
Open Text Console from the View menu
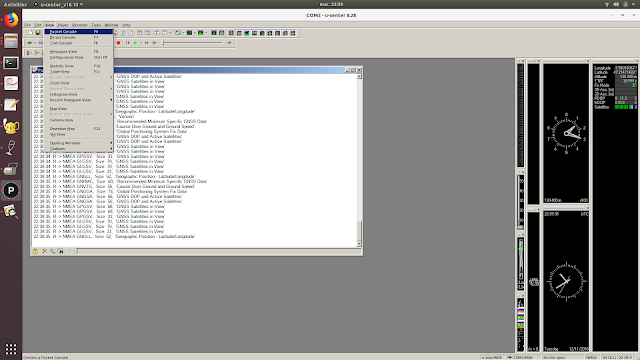point(78,43)
